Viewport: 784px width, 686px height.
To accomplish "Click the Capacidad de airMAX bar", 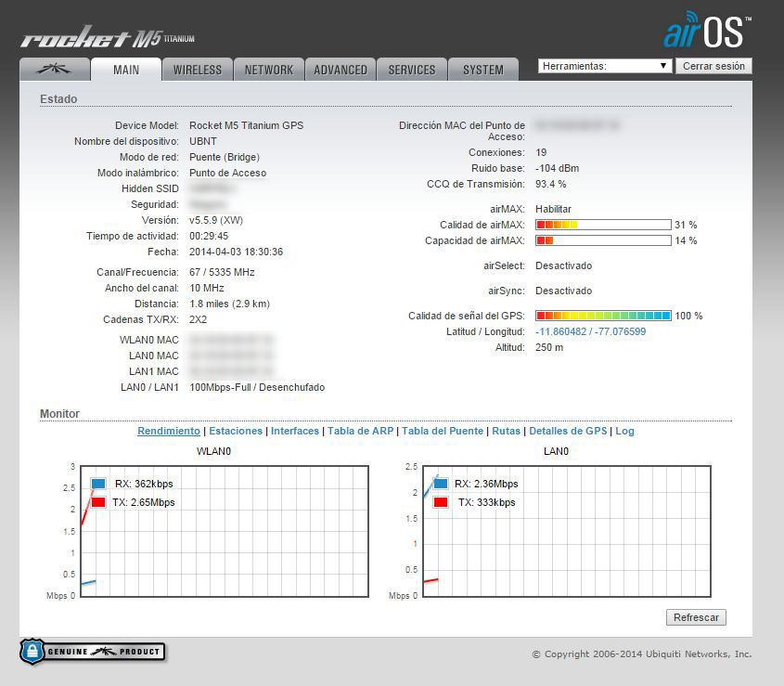I will pos(603,240).
